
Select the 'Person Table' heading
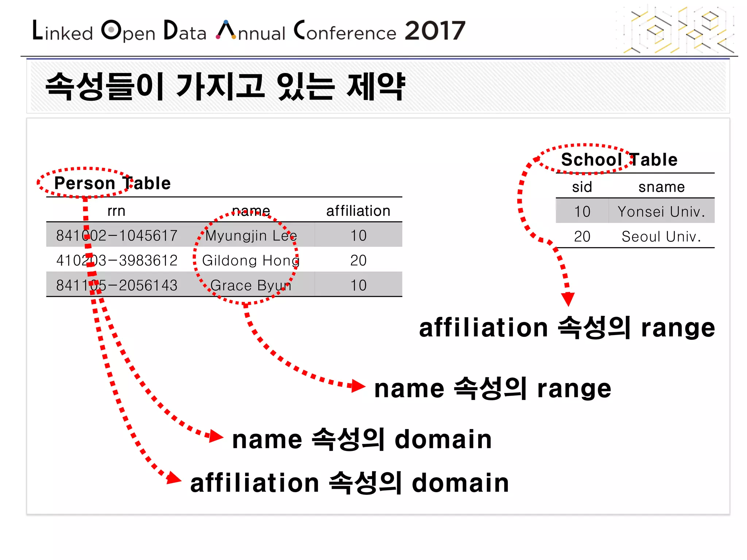click(112, 183)
